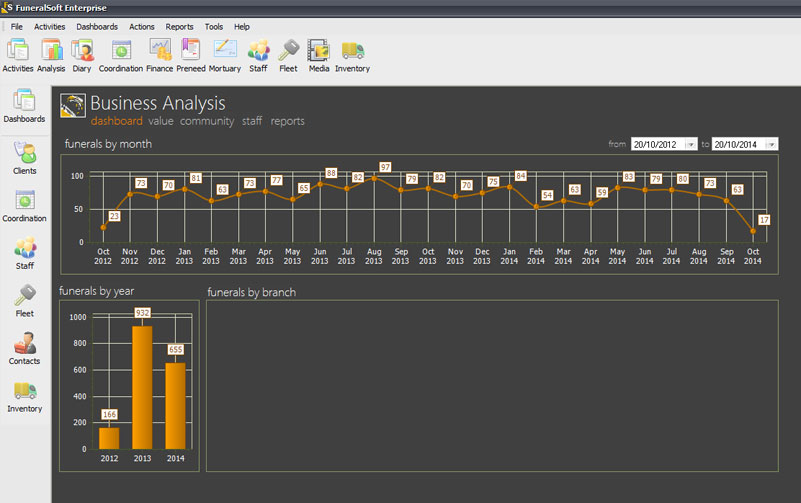Open the Media toolbar icon
The width and height of the screenshot is (801, 503).
coord(319,56)
